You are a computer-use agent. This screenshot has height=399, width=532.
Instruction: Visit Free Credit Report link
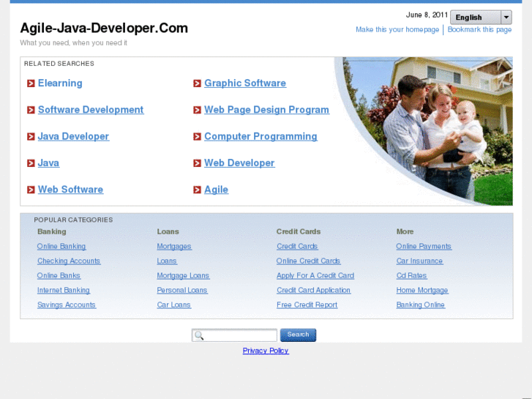[x=307, y=305]
